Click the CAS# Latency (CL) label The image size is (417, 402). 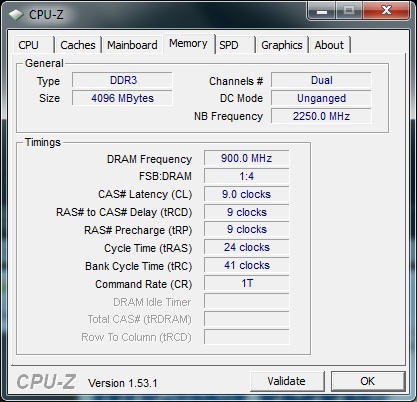pyautogui.click(x=145, y=194)
